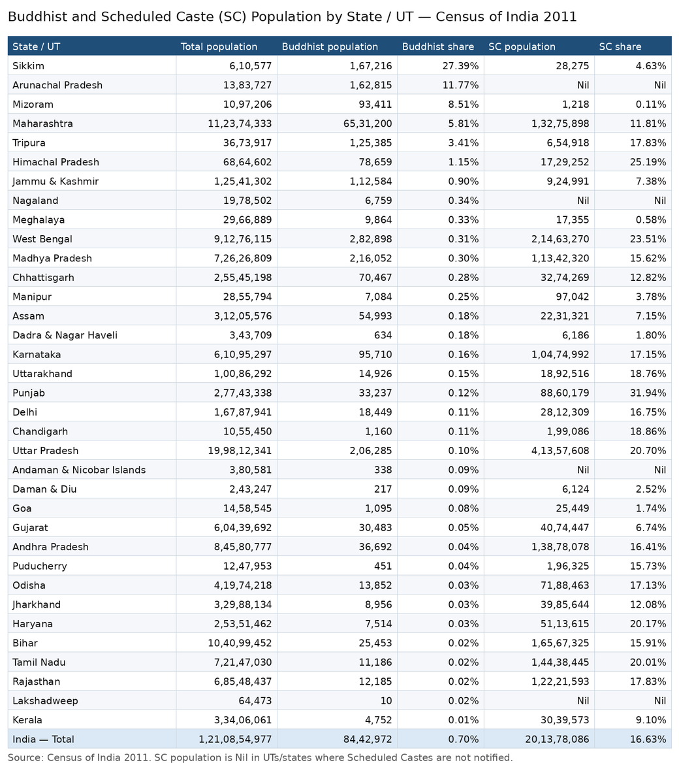The image size is (679, 784).
Task: Select the 'Meghalaya' state cell
Action: [92, 220]
